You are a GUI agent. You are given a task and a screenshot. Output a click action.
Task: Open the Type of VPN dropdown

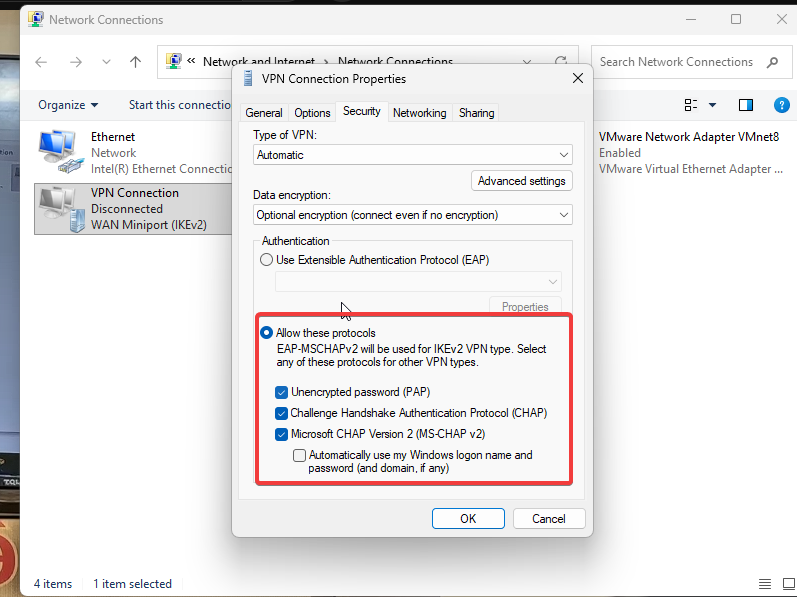pyautogui.click(x=413, y=155)
